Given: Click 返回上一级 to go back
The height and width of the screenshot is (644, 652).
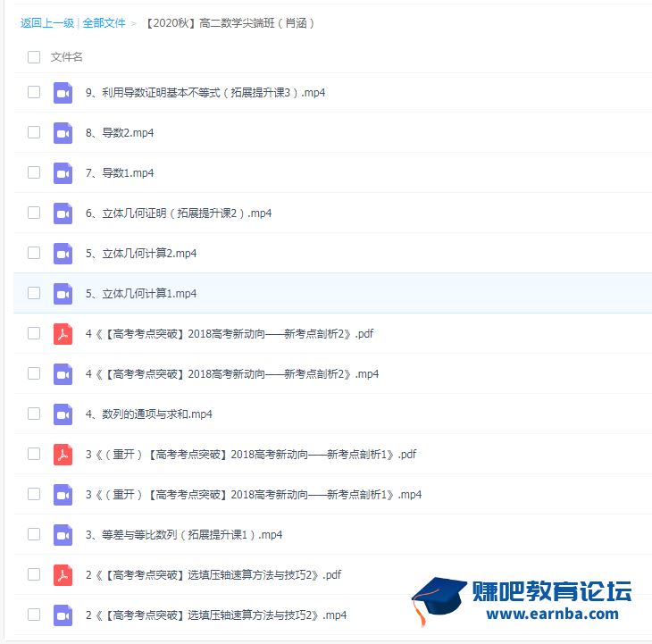Looking at the screenshot, I should (47, 23).
